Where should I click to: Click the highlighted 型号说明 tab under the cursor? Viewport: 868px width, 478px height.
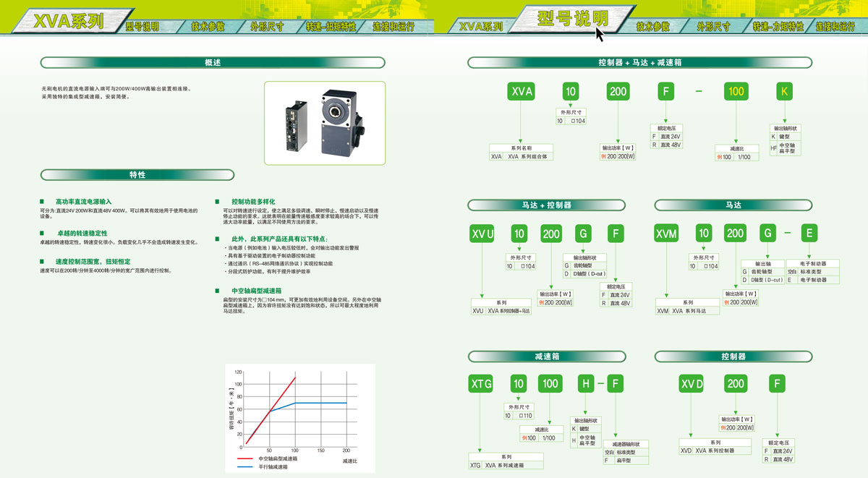[x=573, y=19]
